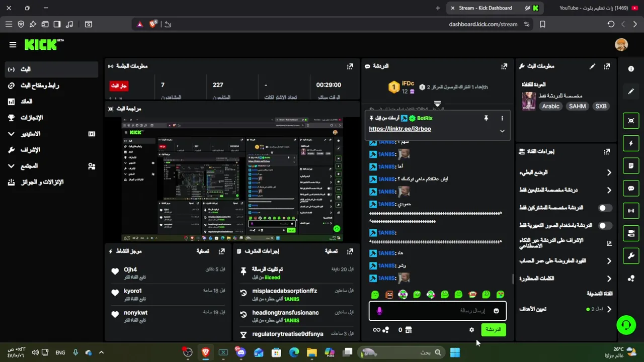Image resolution: width=644 pixels, height=362 pixels.
Task: Toggle stream preview panel icon in right rail
Action: click(x=631, y=121)
